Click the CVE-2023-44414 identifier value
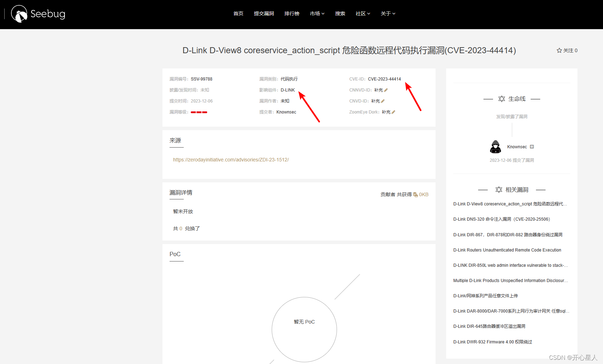Image resolution: width=603 pixels, height=364 pixels. (385, 79)
